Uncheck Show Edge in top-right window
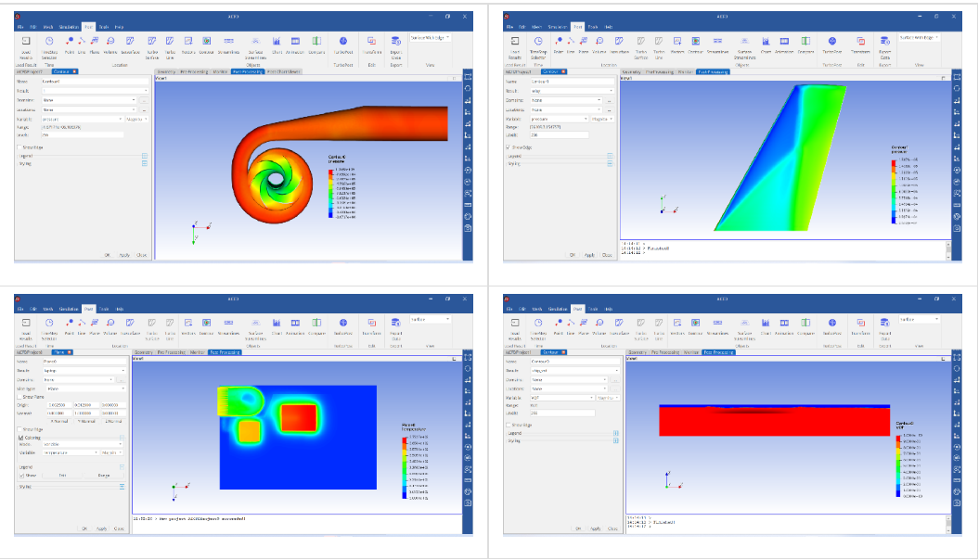The height and width of the screenshot is (560, 979). pos(509,147)
